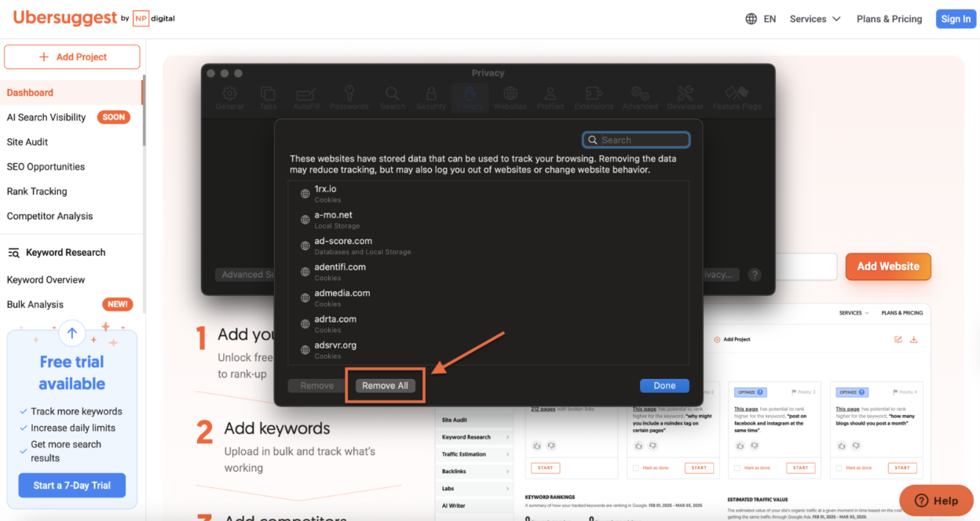Click the globe icon beside 1rx.io
The width and height of the screenshot is (980, 521).
click(305, 194)
